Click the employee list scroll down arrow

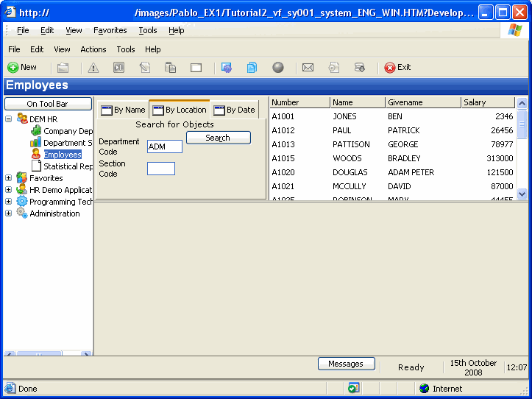[522, 194]
